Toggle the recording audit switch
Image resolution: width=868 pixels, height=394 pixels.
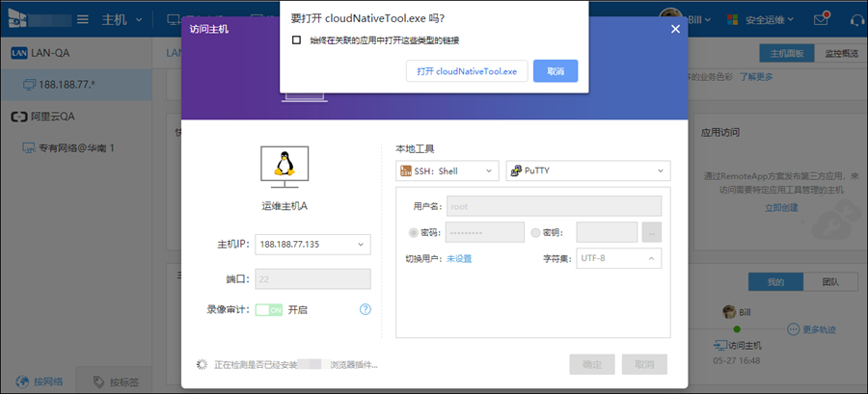coord(269,310)
